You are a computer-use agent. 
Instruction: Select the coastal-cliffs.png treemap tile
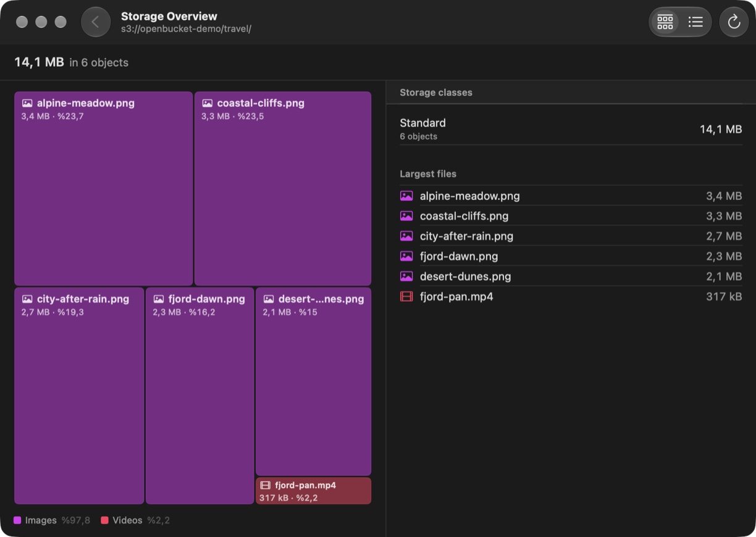[x=283, y=189]
